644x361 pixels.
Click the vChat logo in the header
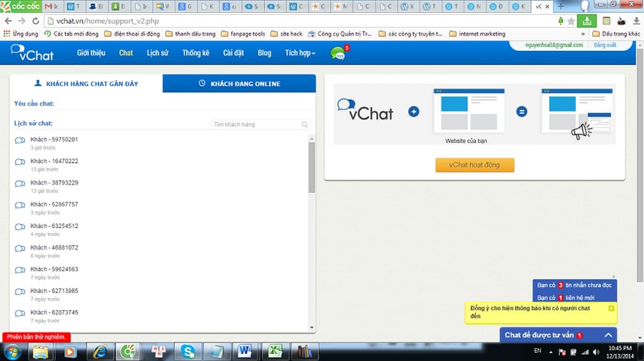point(32,53)
